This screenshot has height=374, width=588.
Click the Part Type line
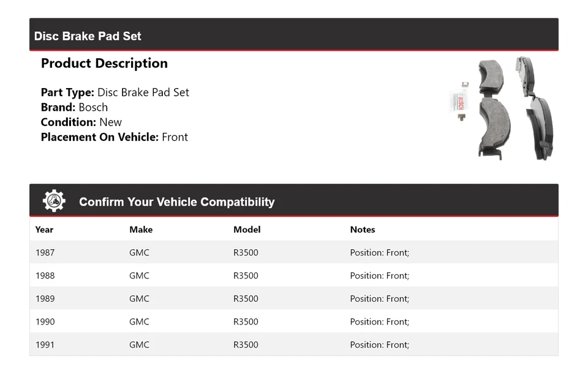click(x=115, y=92)
